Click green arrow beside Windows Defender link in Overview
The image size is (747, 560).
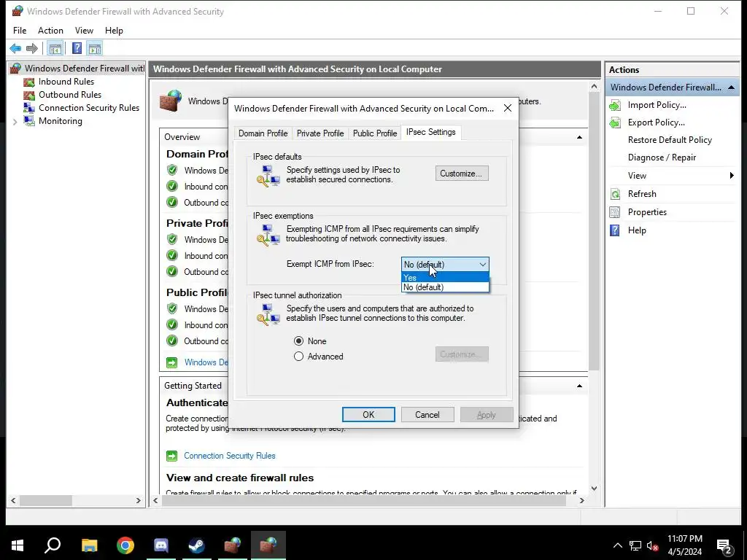171,362
